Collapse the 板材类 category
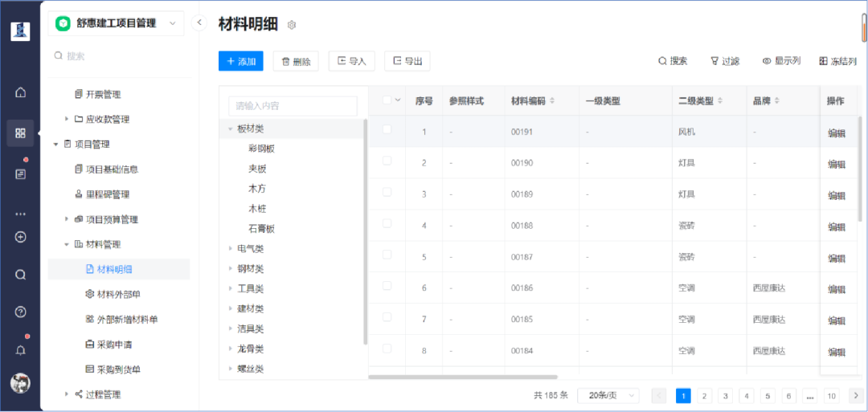The width and height of the screenshot is (868, 412). pyautogui.click(x=231, y=128)
